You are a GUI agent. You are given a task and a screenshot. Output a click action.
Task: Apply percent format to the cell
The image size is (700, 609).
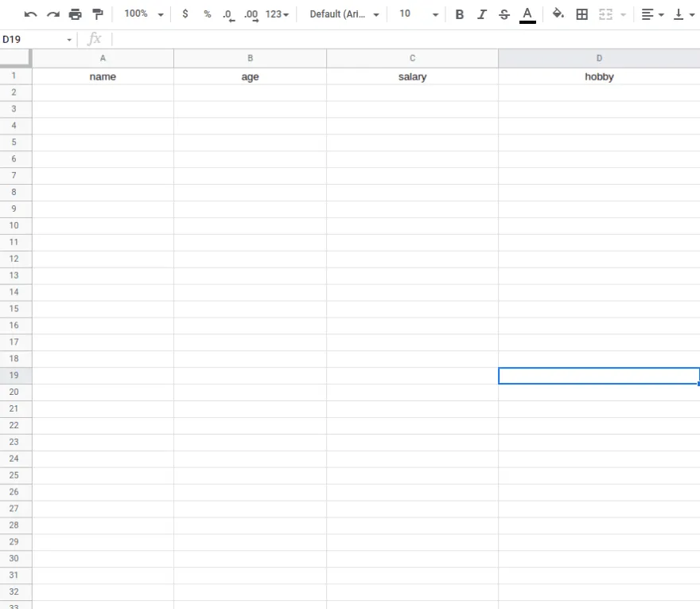(208, 14)
